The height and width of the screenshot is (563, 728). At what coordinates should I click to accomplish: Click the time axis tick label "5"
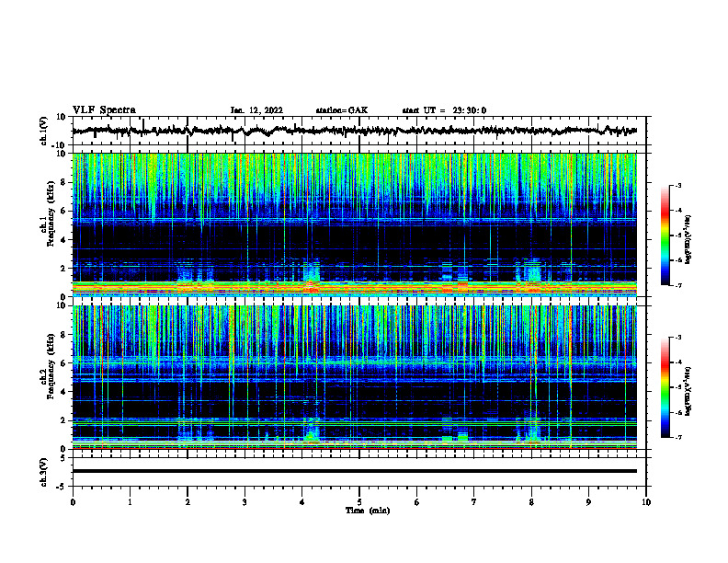359,502
